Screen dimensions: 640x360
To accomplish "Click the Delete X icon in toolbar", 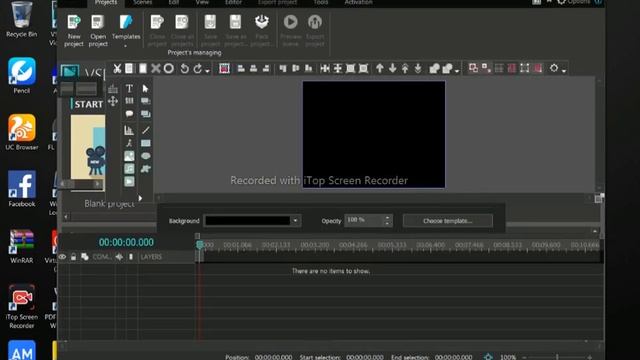I will tap(156, 69).
